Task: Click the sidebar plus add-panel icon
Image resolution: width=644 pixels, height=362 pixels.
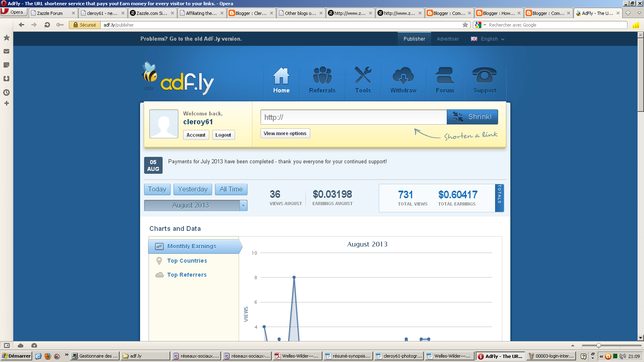Action: point(6,103)
